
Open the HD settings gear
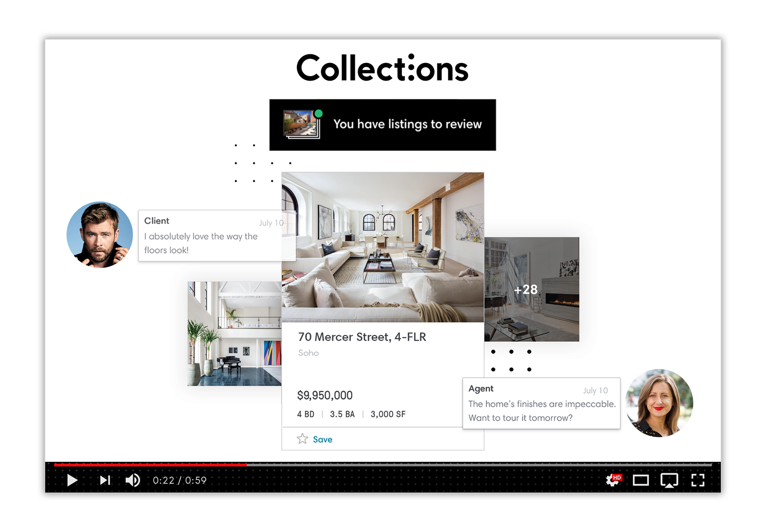coord(613,480)
